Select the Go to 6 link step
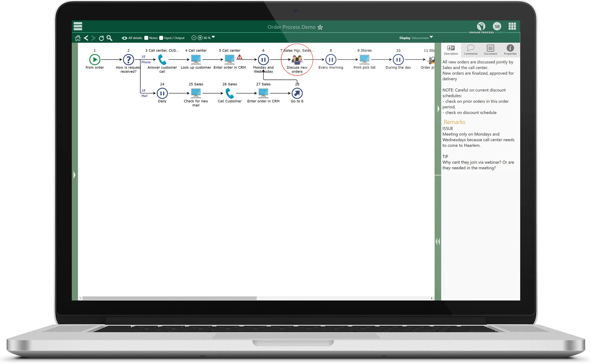The image size is (591, 364). (x=297, y=93)
